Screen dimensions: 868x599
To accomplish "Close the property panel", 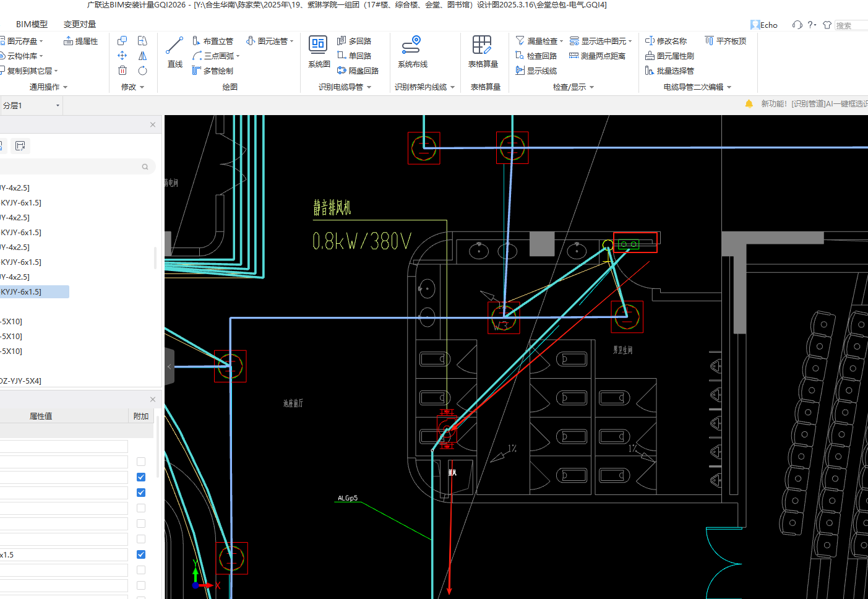I will point(153,399).
